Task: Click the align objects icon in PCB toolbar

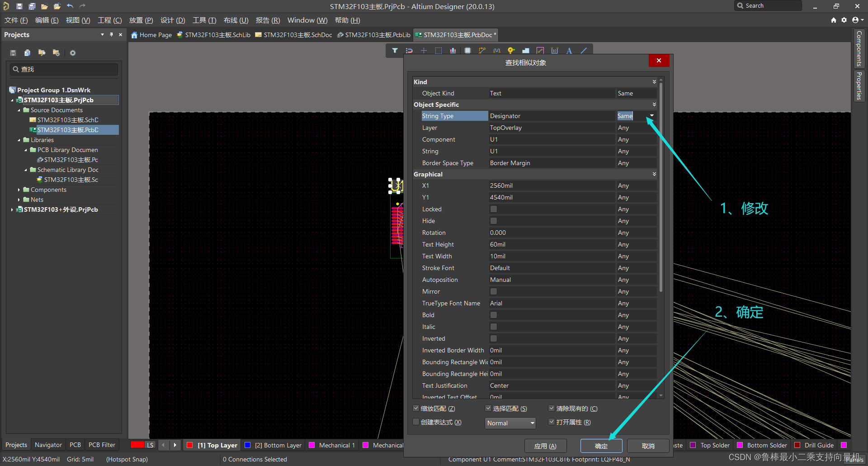Action: [453, 51]
